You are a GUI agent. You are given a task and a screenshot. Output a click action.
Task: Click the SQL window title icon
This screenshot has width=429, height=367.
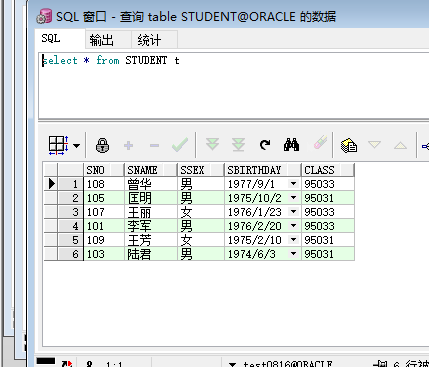pyautogui.click(x=44, y=16)
